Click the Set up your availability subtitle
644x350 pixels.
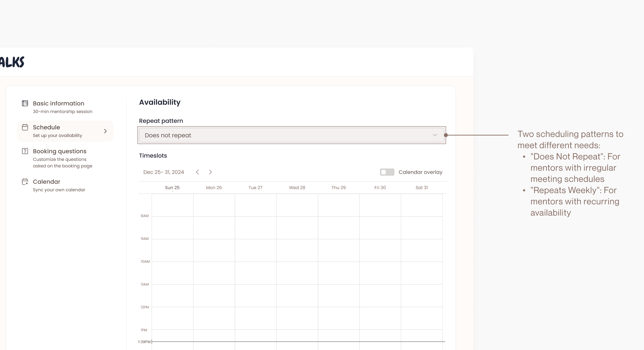click(58, 135)
